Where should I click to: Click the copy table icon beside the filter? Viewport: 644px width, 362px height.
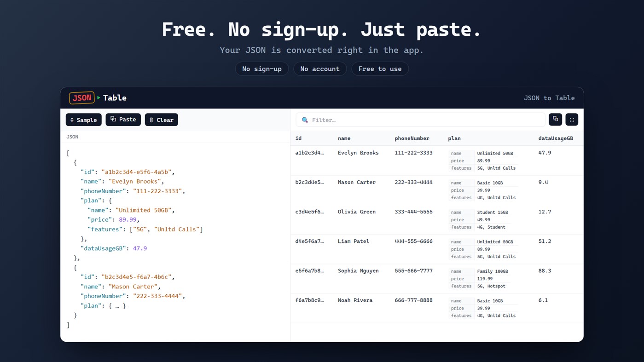555,120
